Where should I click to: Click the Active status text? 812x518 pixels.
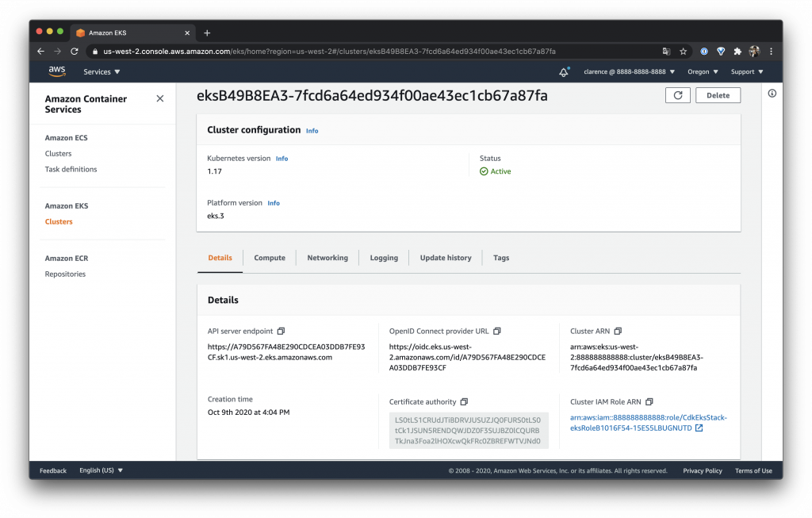coord(500,171)
